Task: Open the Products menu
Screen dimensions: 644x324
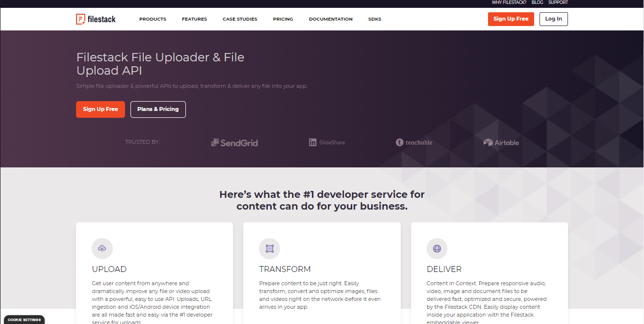Action: 153,19
